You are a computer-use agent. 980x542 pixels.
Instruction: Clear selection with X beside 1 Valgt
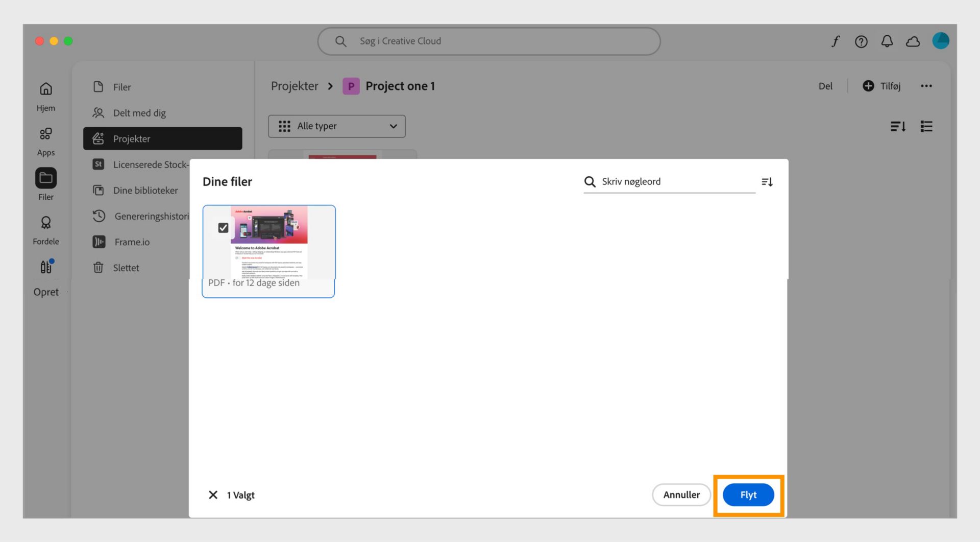[213, 495]
